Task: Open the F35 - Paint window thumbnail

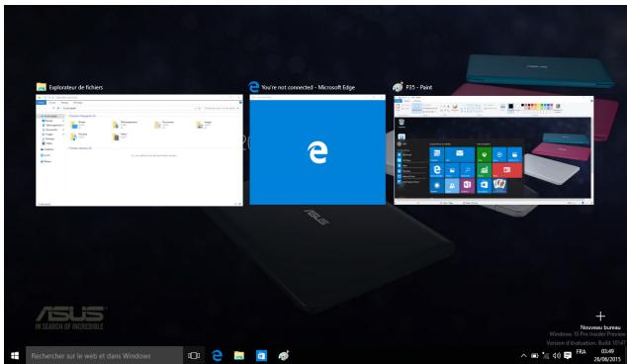Action: pyautogui.click(x=493, y=150)
